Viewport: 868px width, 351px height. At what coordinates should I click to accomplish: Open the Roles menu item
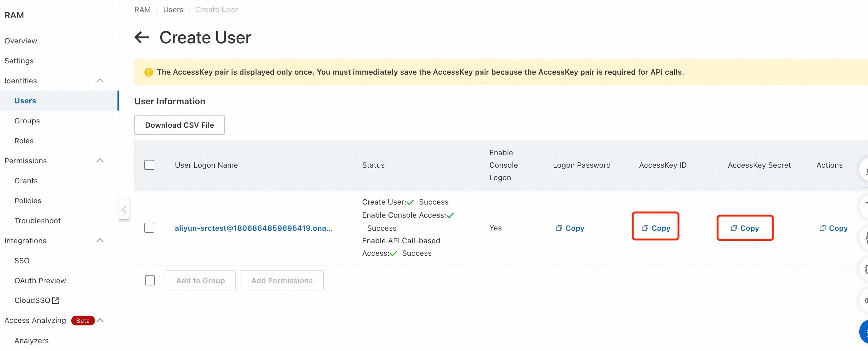tap(24, 141)
